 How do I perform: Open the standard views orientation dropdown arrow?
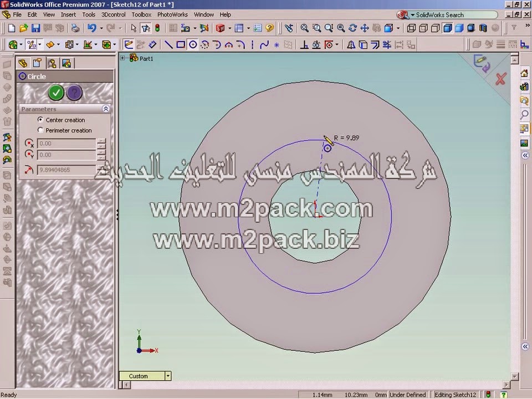398,28
